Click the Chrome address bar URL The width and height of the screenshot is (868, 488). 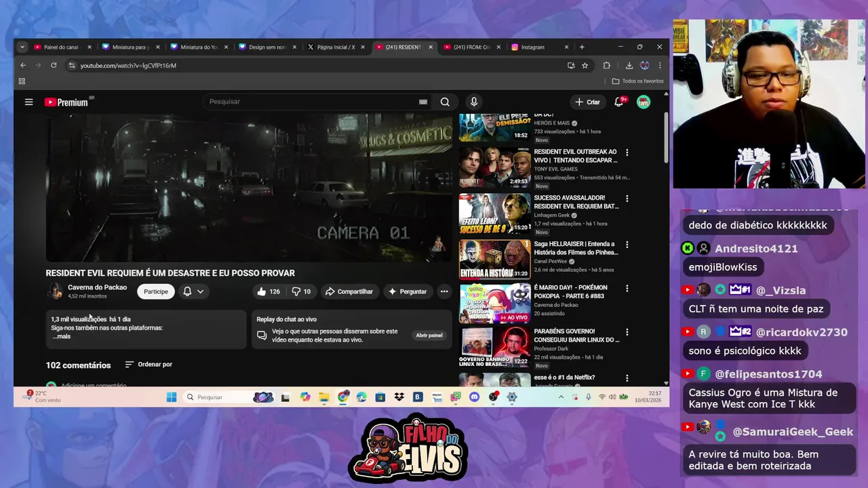(x=128, y=66)
